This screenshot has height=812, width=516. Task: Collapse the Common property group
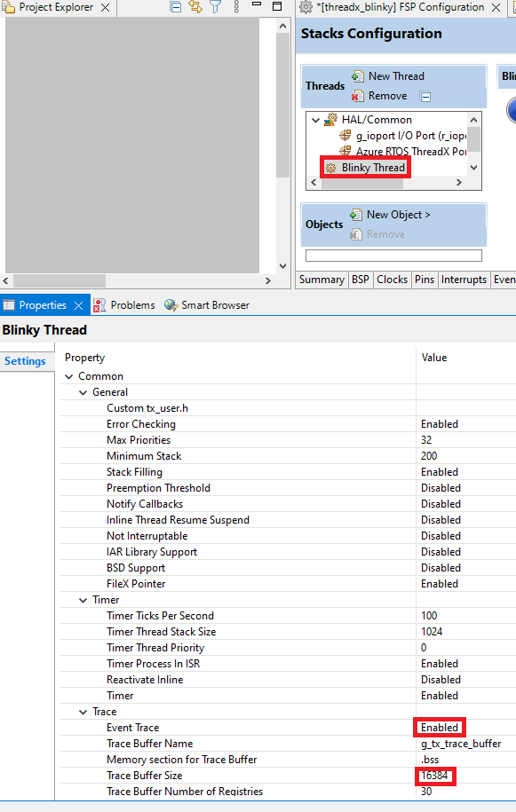pos(69,376)
